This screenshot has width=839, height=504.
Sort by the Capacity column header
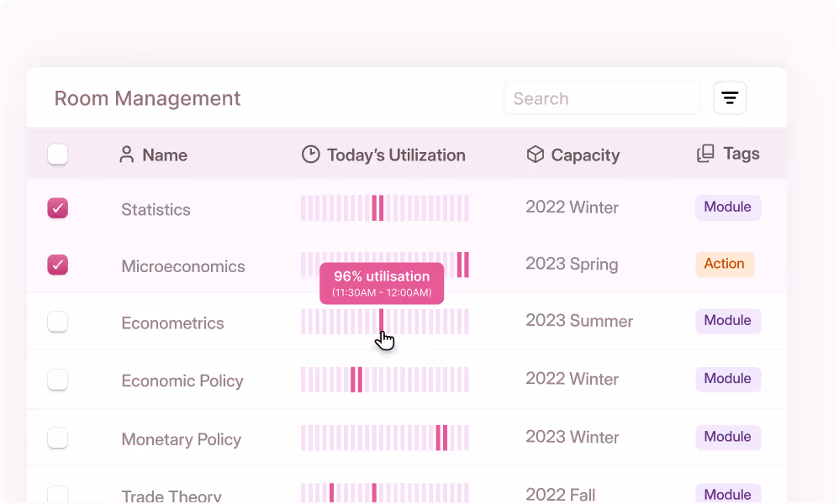click(x=585, y=155)
